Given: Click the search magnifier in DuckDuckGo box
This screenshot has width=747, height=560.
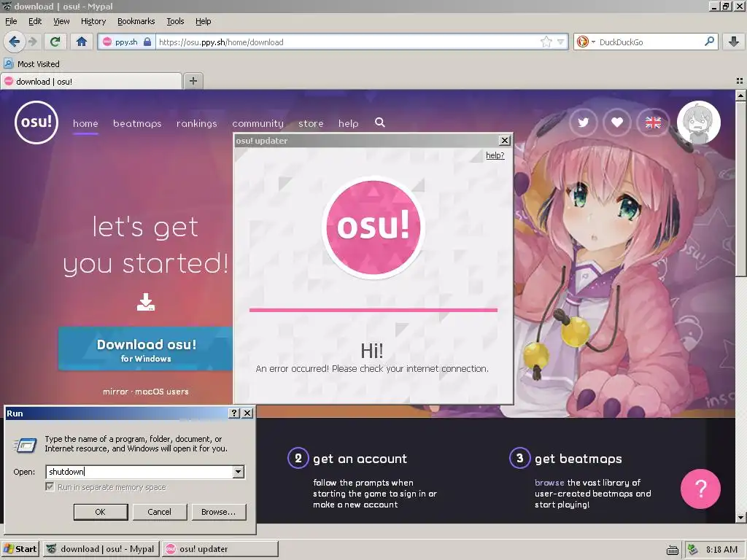Looking at the screenshot, I should 709,42.
